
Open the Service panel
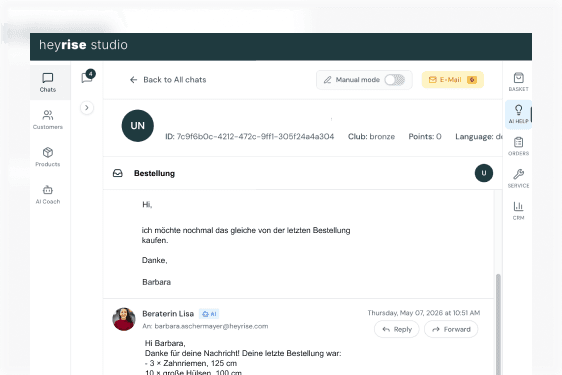click(518, 179)
